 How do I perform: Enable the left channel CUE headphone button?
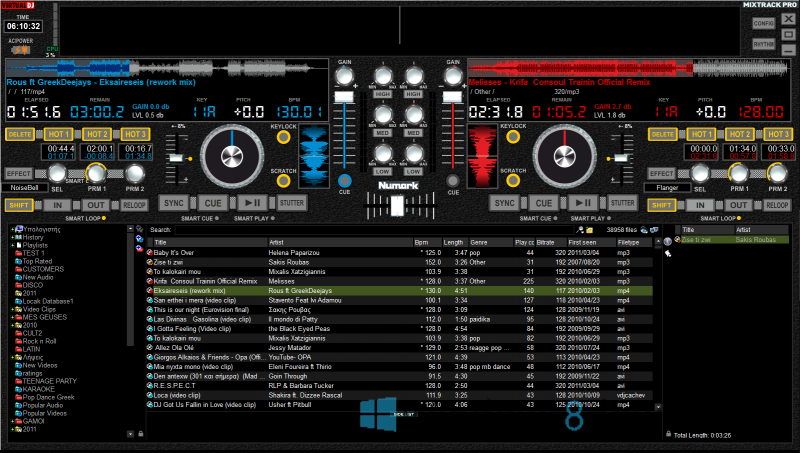click(x=344, y=181)
